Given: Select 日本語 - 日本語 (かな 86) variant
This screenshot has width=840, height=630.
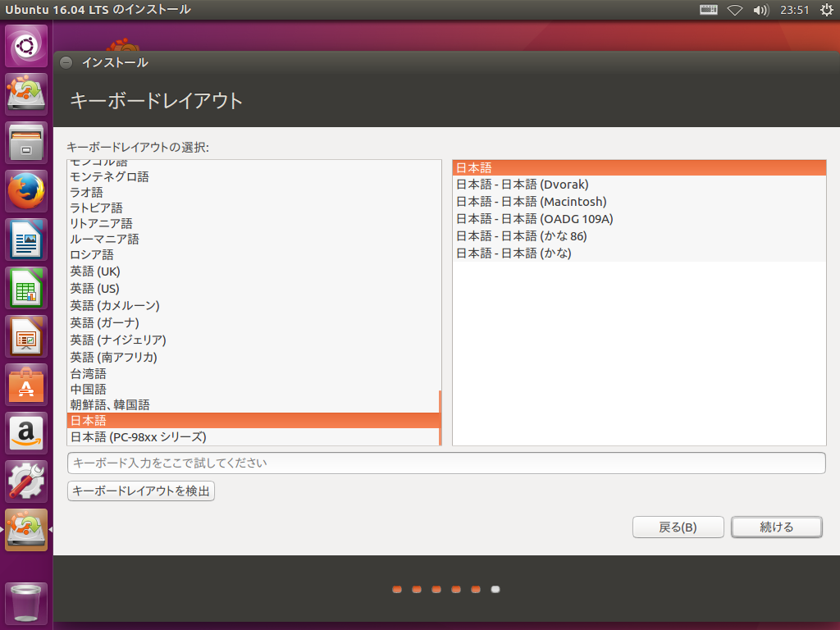Looking at the screenshot, I should pos(639,236).
